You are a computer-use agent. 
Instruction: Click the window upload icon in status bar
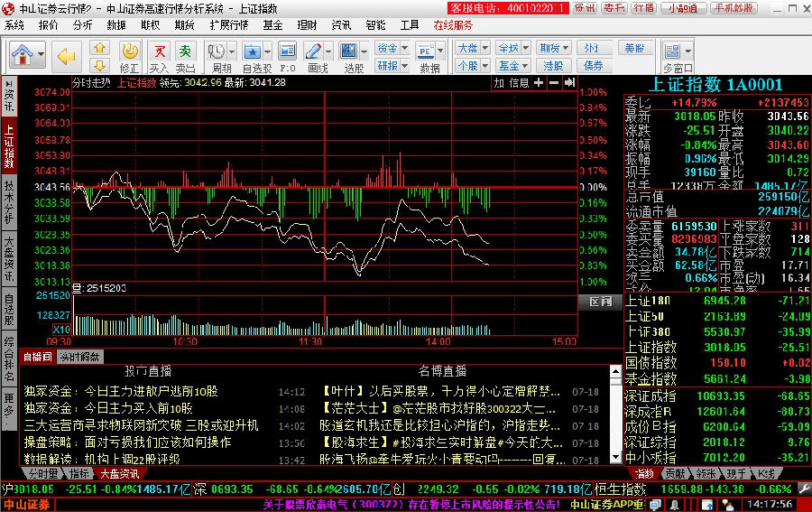coord(706,504)
